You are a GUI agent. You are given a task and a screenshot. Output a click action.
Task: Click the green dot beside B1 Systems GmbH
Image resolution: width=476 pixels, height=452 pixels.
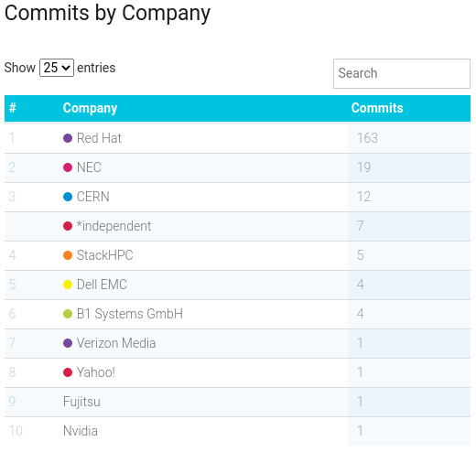(68, 314)
